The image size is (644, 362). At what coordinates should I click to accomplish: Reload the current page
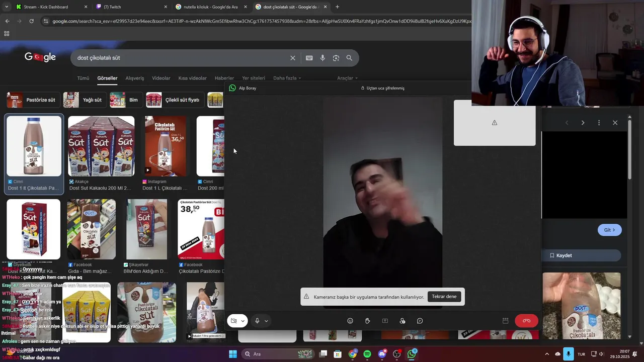31,21
